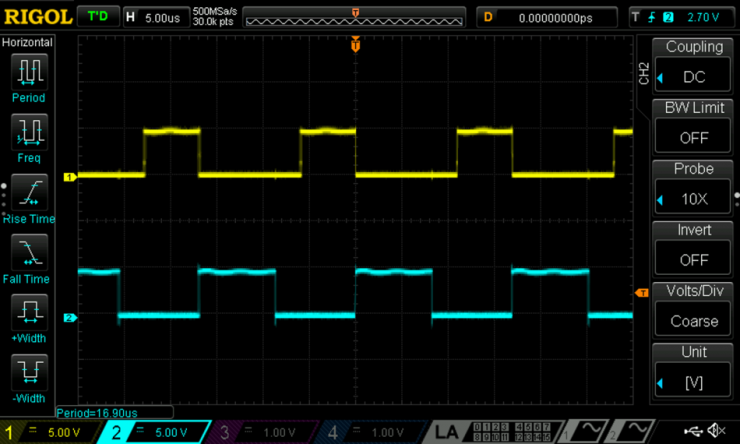Screen dimensions: 740x444
Task: Pick the -Width measurement icon
Action: 29,372
